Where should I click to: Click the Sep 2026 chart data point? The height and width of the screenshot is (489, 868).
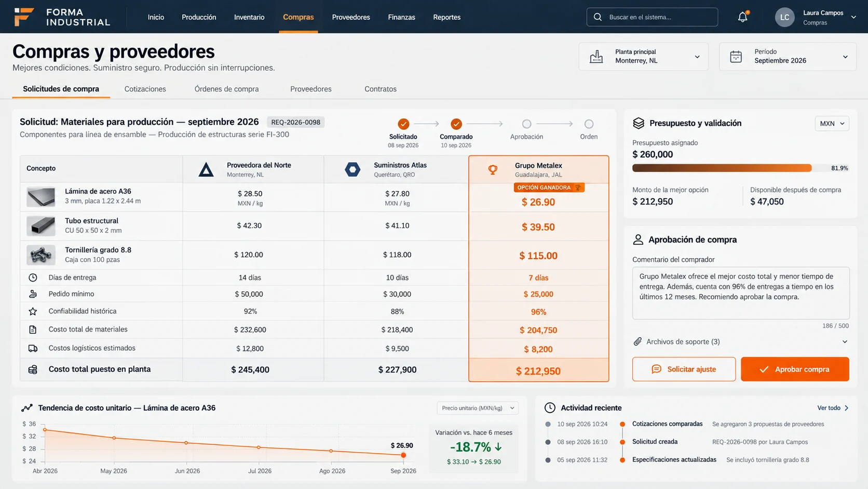tap(403, 455)
